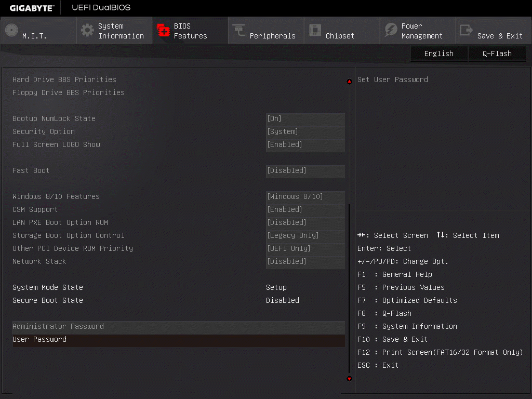This screenshot has height=399, width=532.
Task: Click the F7 Optimized Defaults hint
Action: (x=407, y=301)
